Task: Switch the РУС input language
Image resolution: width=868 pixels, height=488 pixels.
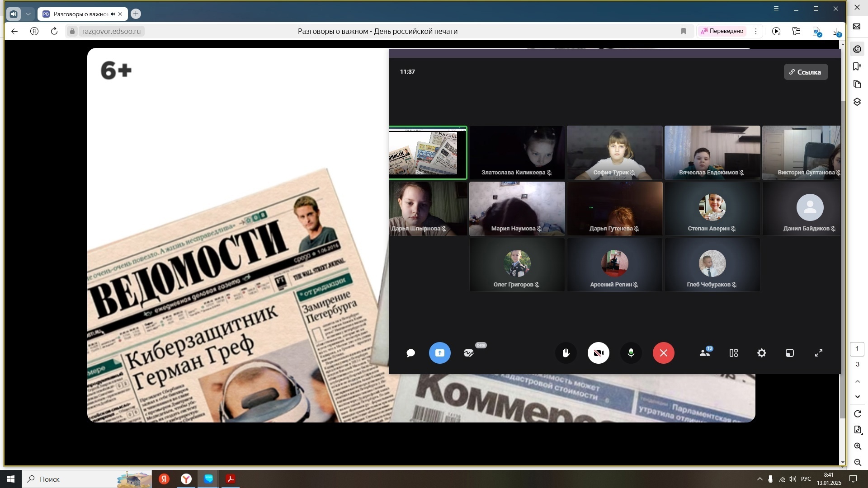Action: pos(806,479)
